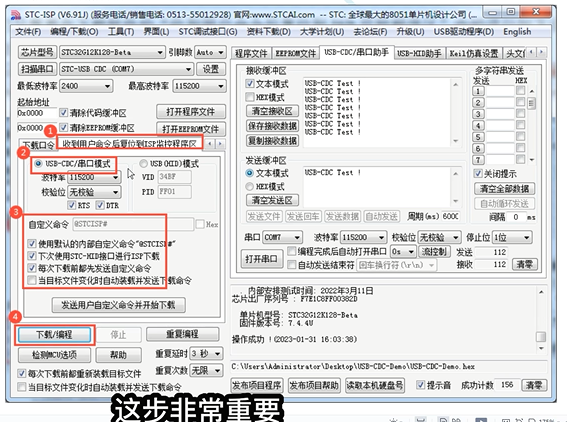Expand the 串口 COM7 dropdown in serial assistant
567x422 pixels.
pyautogui.click(x=297, y=238)
